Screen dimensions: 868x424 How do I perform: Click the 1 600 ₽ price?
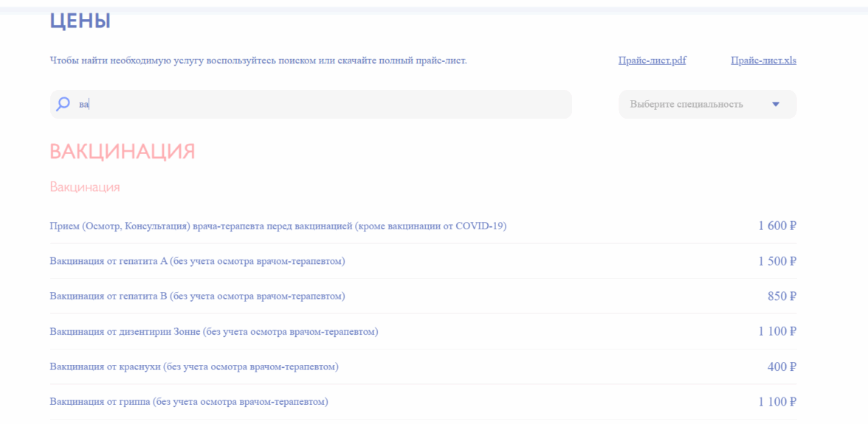coord(777,226)
